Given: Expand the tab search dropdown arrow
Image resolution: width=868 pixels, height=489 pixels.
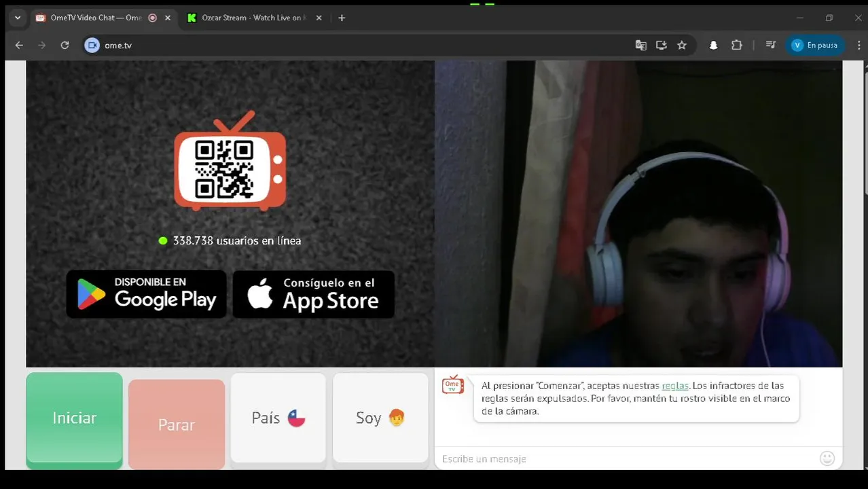Looking at the screenshot, I should point(18,18).
